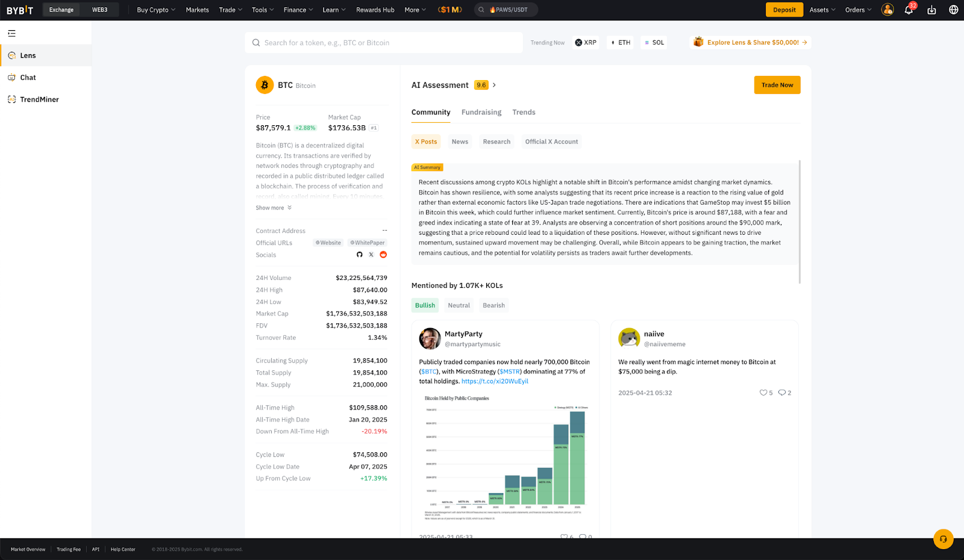The height and width of the screenshot is (560, 964).
Task: Select the Research sub-tab
Action: pos(496,142)
